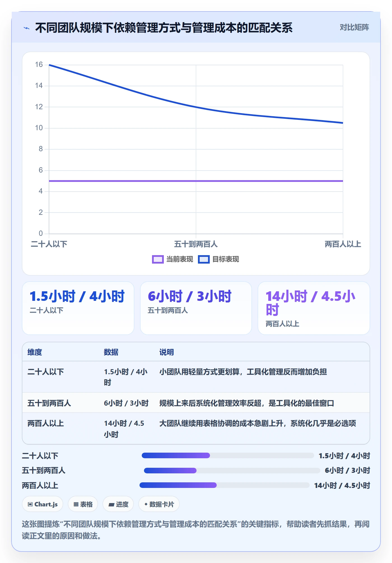Click the 对比矩阵 label in the header
The height and width of the screenshot is (563, 392).
click(x=354, y=27)
